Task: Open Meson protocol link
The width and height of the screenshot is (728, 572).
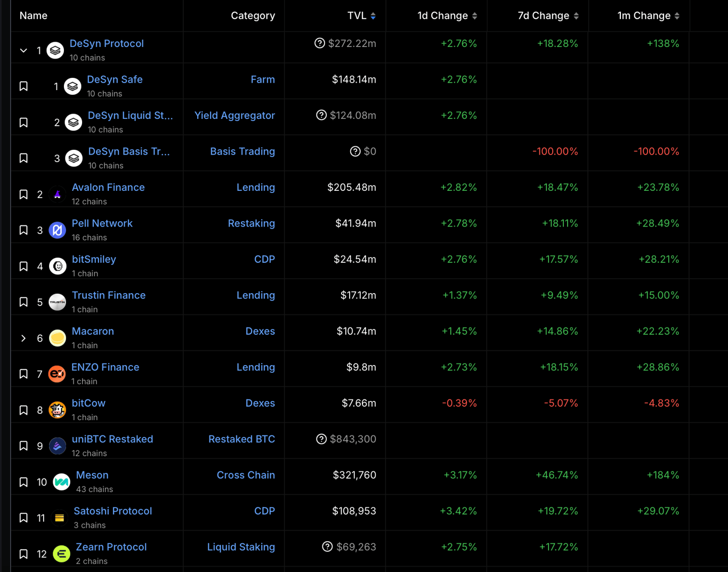Action: 92,475
